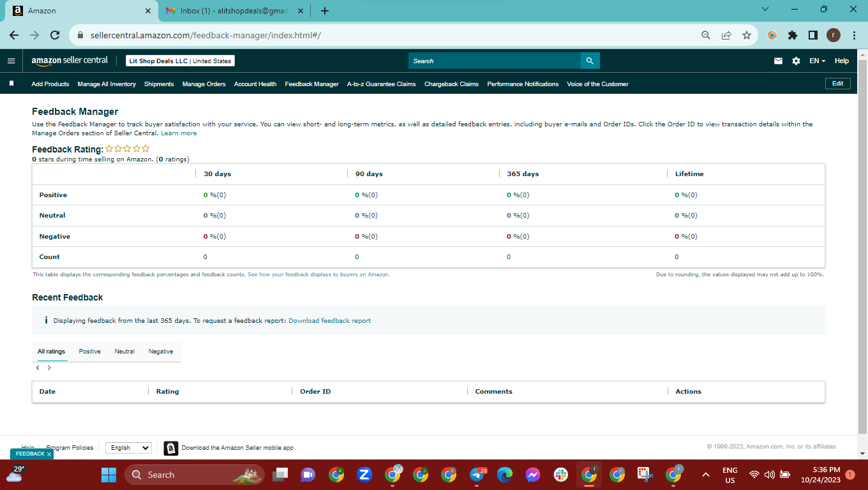Show next feedback page with right arrow
868x490 pixels.
click(49, 368)
